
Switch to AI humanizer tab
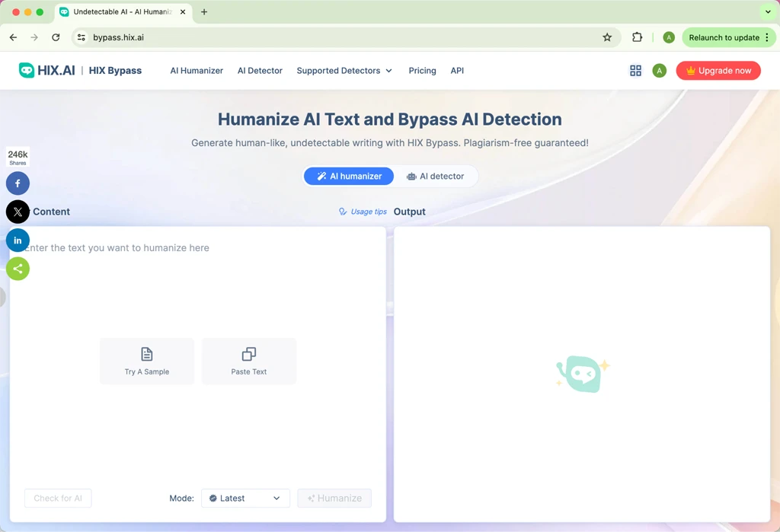tap(349, 176)
